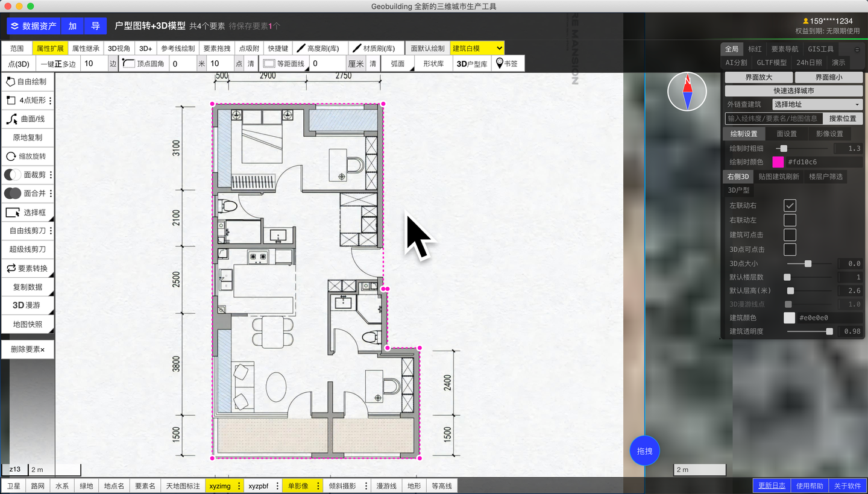Click the 界面缩小 button
Viewport: 868px width, 494px height.
(x=829, y=77)
